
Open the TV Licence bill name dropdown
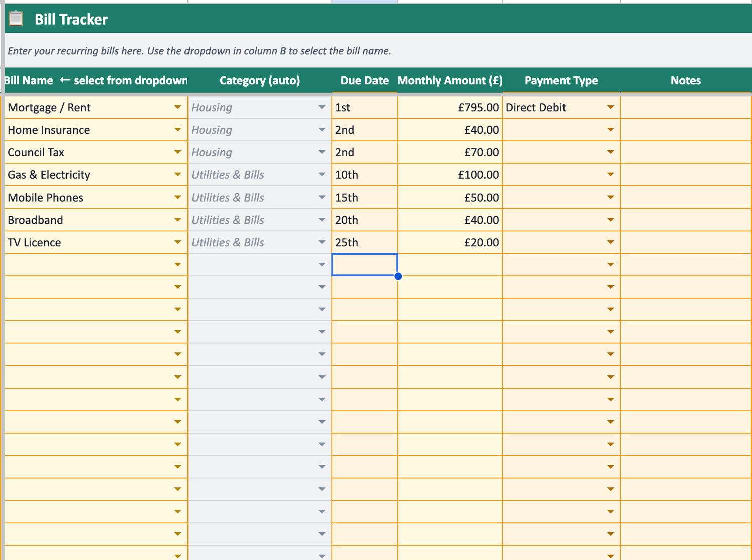click(x=177, y=242)
